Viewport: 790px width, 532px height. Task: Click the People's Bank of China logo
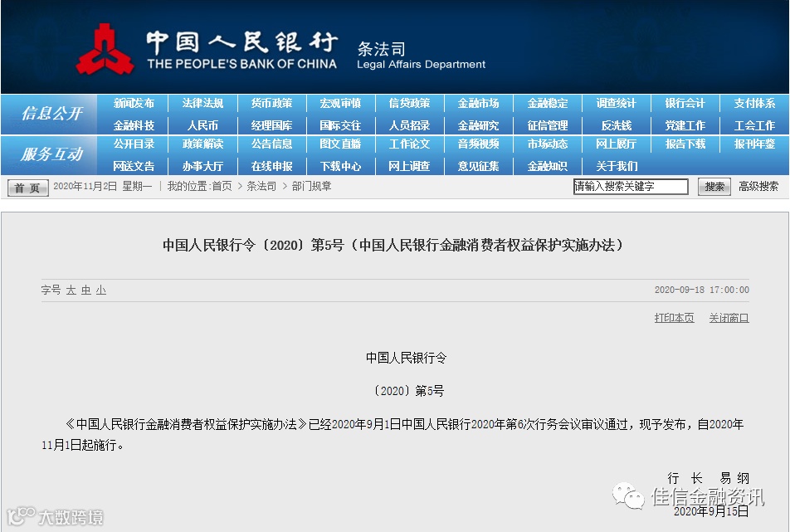pyautogui.click(x=105, y=49)
